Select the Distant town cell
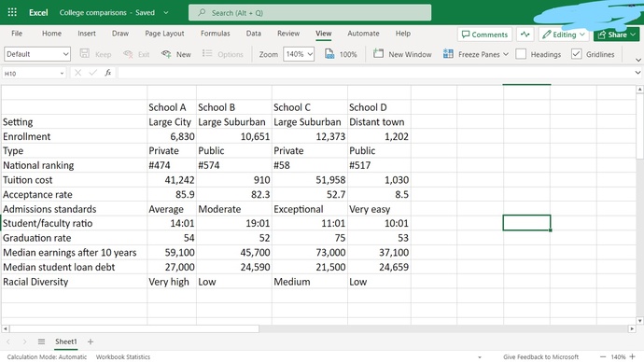The height and width of the screenshot is (362, 644). (379, 122)
